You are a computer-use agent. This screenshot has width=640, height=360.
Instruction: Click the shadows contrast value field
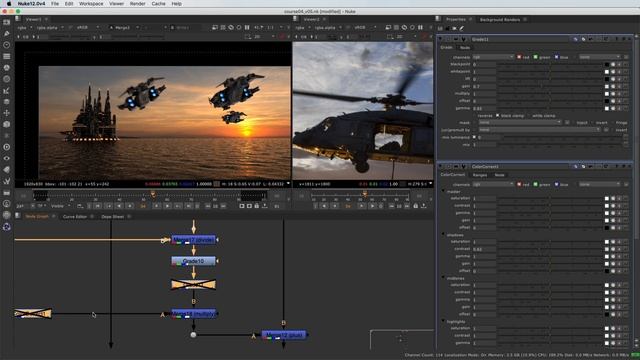coord(484,249)
